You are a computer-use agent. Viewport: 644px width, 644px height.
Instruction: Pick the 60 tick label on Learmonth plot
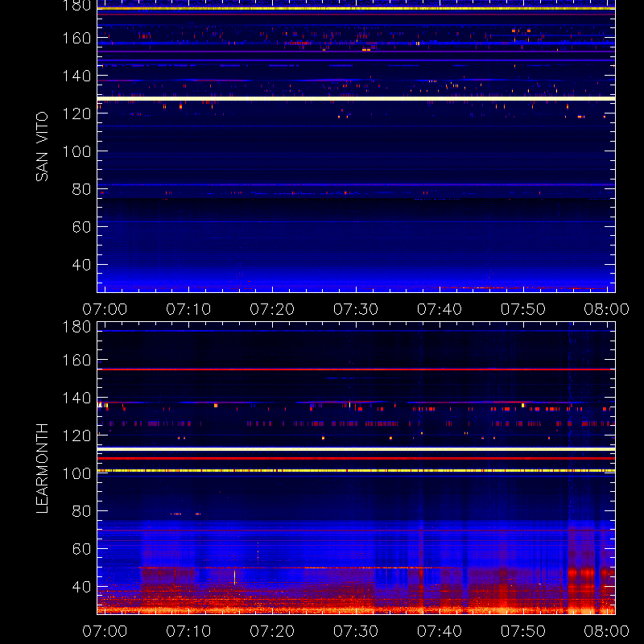coord(81,549)
